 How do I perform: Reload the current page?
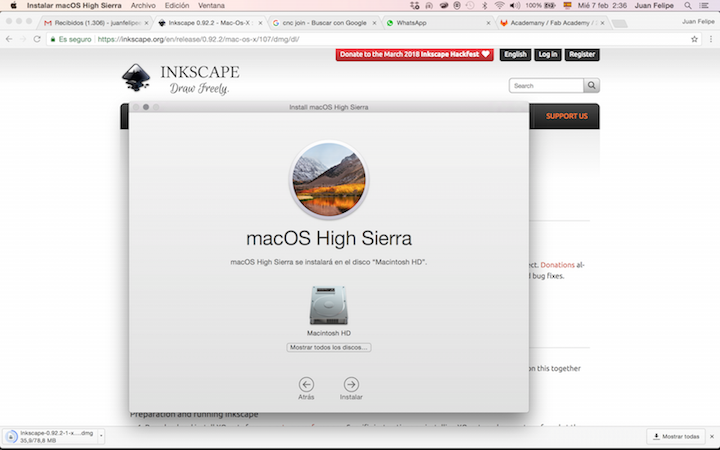[37, 39]
